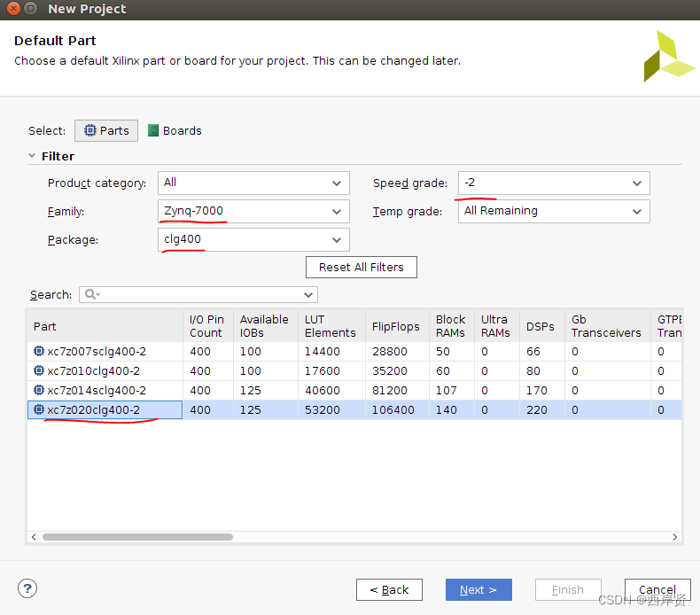The width and height of the screenshot is (700, 615).
Task: Click the chip icon of xc7z020clg400-2
Action: (39, 409)
